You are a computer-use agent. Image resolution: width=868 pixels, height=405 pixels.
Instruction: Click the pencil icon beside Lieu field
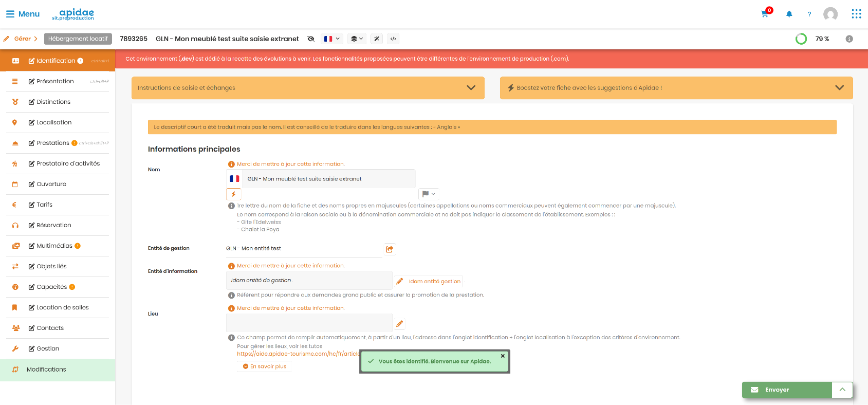coord(399,324)
